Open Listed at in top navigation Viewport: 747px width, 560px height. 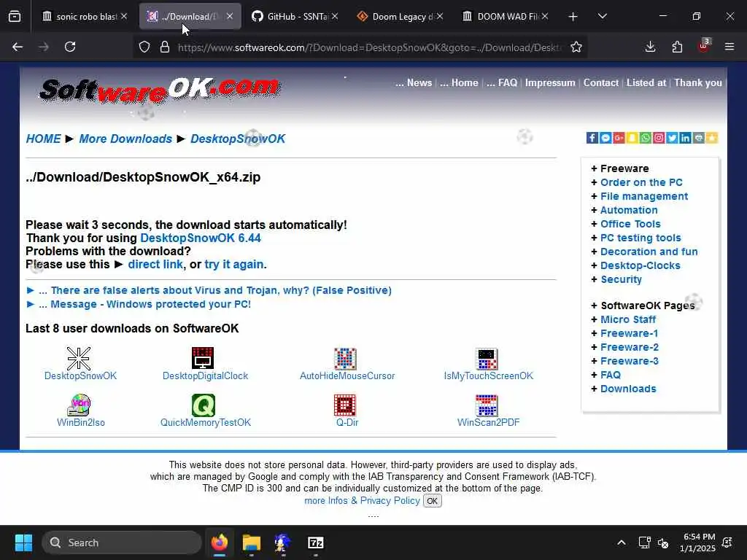click(646, 83)
